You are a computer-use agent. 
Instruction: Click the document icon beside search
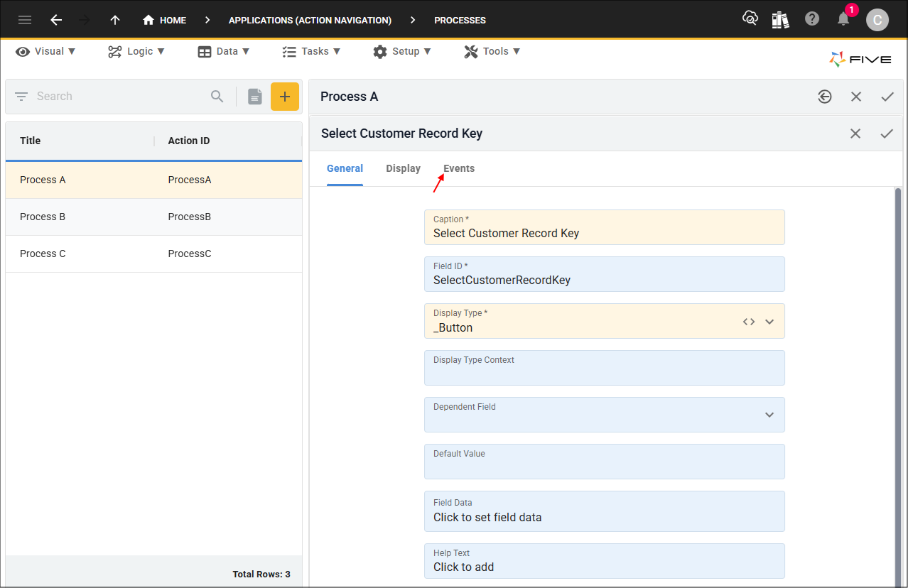tap(255, 97)
